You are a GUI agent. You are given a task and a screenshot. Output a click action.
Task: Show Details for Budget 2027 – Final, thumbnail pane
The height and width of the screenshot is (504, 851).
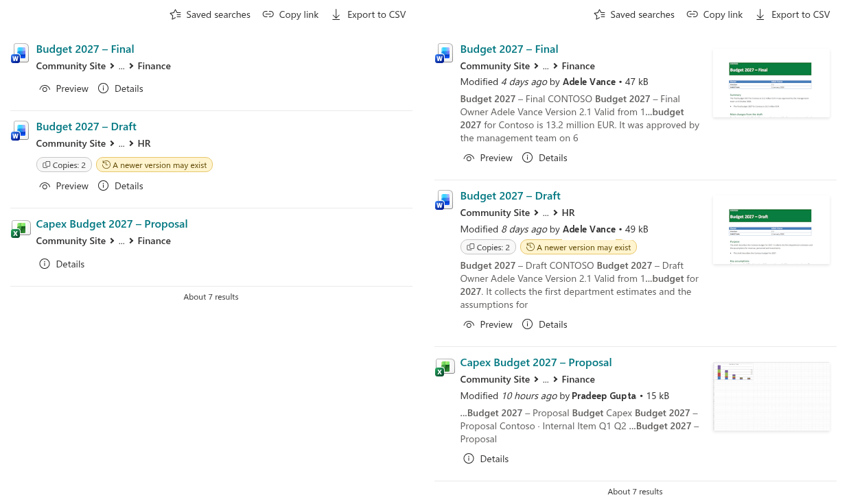[x=545, y=158]
